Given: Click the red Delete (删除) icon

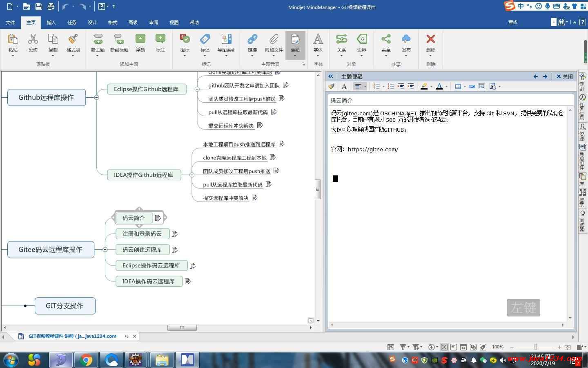Looking at the screenshot, I should 431,39.
